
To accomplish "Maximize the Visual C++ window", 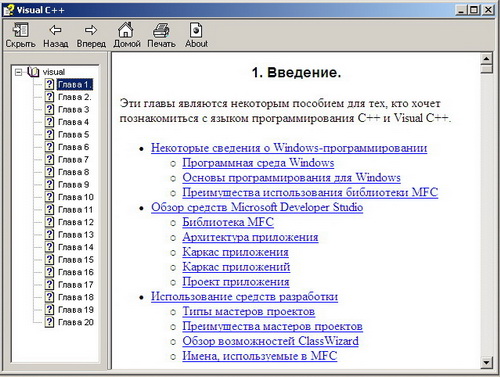I will (x=473, y=10).
